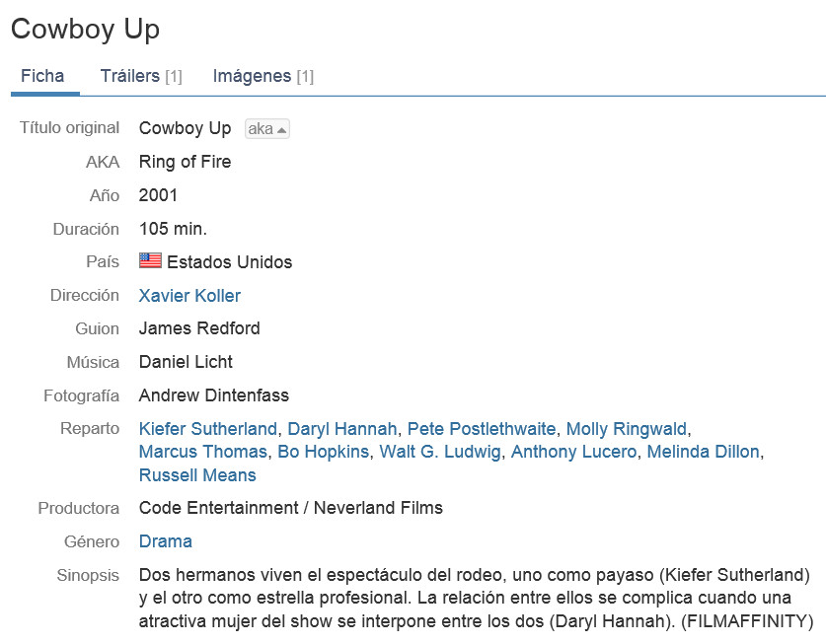Image resolution: width=826 pixels, height=644 pixels.
Task: Open the Imágenes tab
Action: [x=263, y=76]
